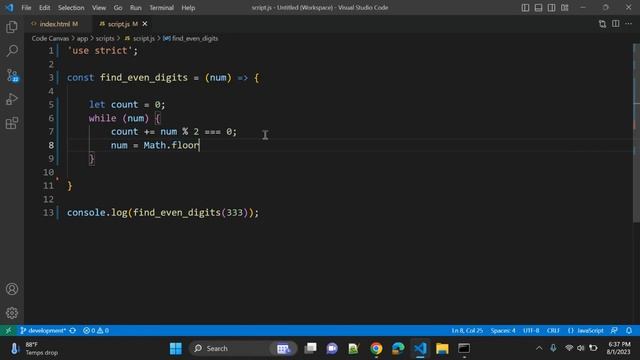Open the Run menu
Screen dimensions: 640x360
(x=136, y=7)
